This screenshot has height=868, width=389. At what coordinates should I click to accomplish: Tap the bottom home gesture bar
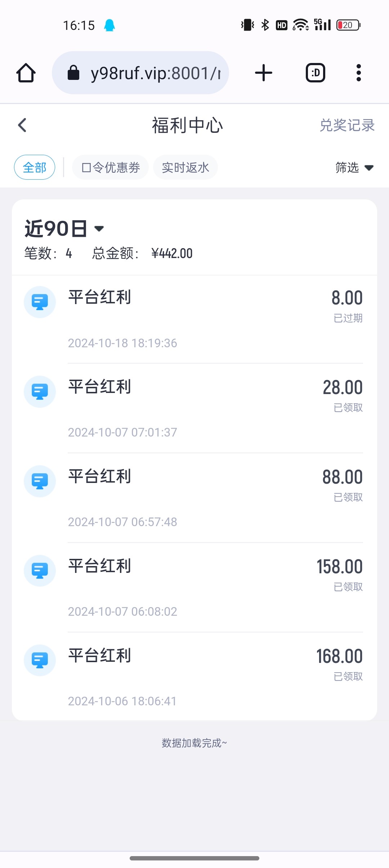[194, 858]
